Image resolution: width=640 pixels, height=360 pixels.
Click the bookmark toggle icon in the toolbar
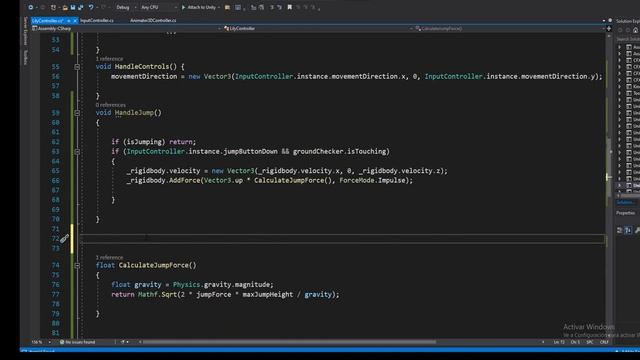click(289, 7)
